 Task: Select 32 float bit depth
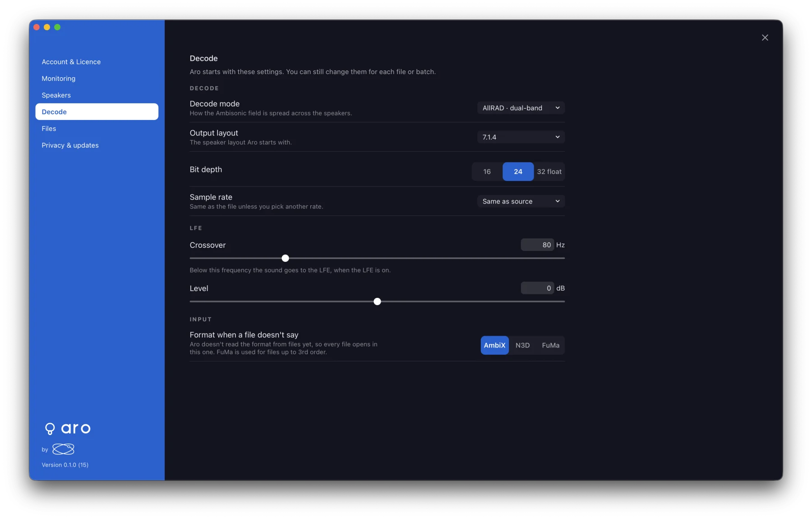549,171
